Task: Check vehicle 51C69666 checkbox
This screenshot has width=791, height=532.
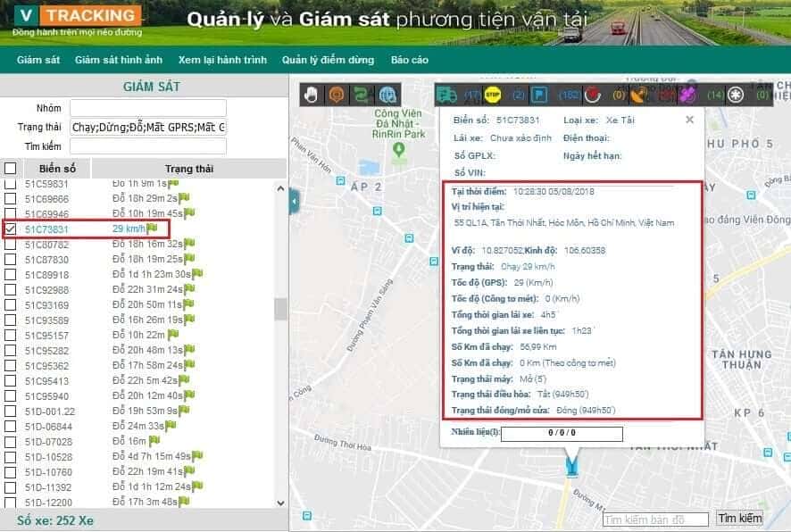Action: click(10, 199)
